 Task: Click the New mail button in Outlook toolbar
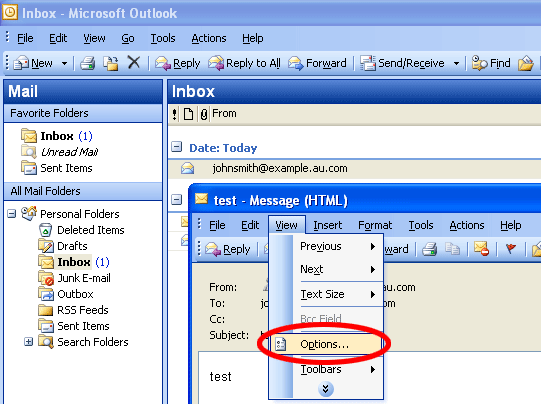click(33, 63)
